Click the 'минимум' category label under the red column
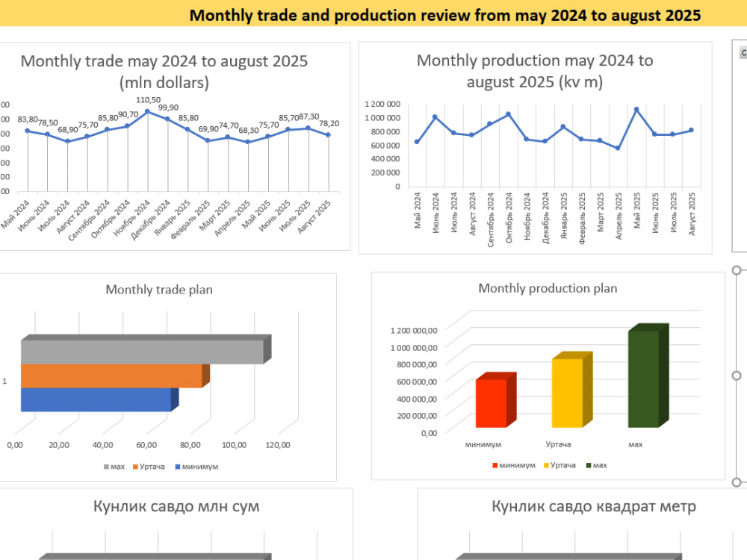Image resolution: width=747 pixels, height=560 pixels. click(x=483, y=444)
